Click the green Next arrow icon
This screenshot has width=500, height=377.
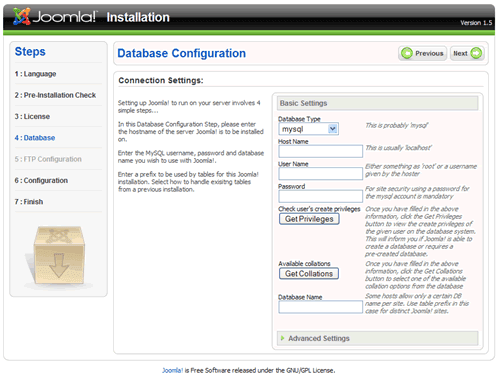pos(476,53)
